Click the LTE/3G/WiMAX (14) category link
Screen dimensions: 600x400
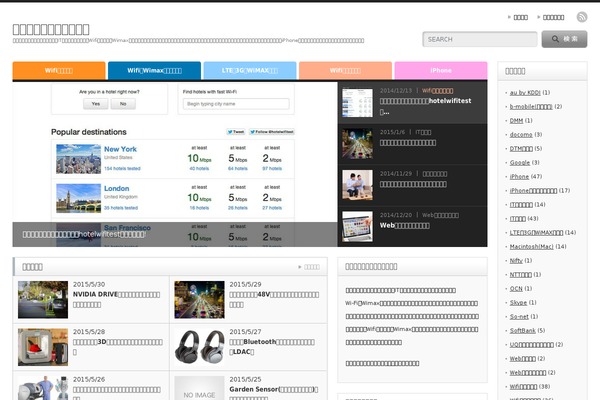[536, 233]
